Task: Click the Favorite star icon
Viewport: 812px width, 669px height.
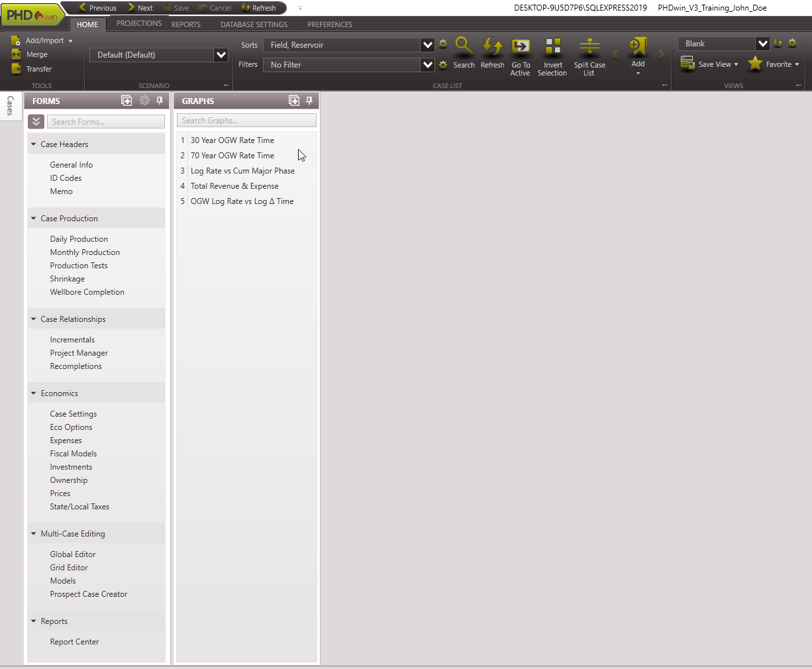Action: (756, 64)
